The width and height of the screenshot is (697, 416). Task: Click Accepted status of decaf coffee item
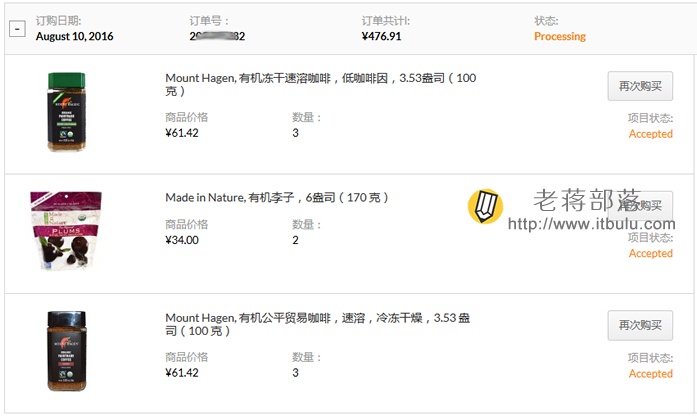[x=650, y=134]
